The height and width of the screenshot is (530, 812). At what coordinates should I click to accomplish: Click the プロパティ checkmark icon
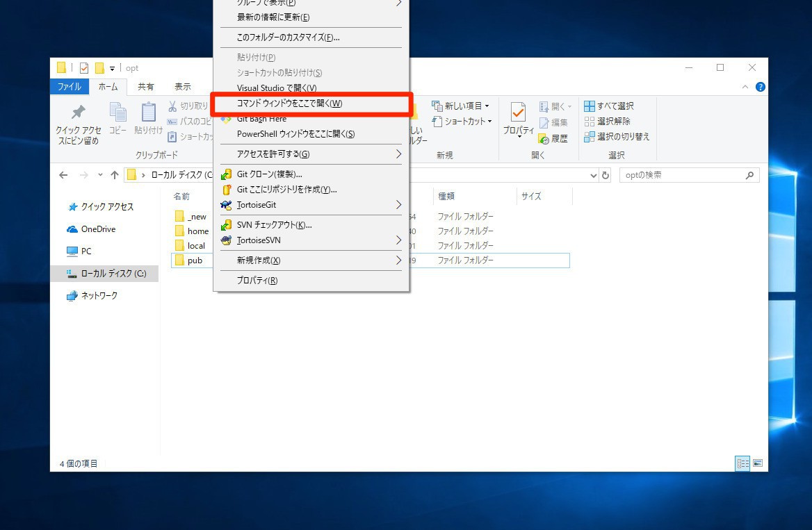point(519,113)
